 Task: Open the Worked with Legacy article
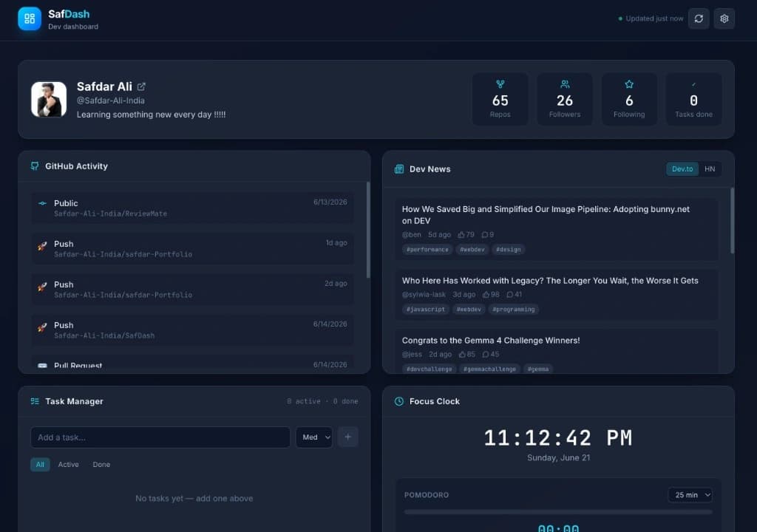click(x=550, y=281)
